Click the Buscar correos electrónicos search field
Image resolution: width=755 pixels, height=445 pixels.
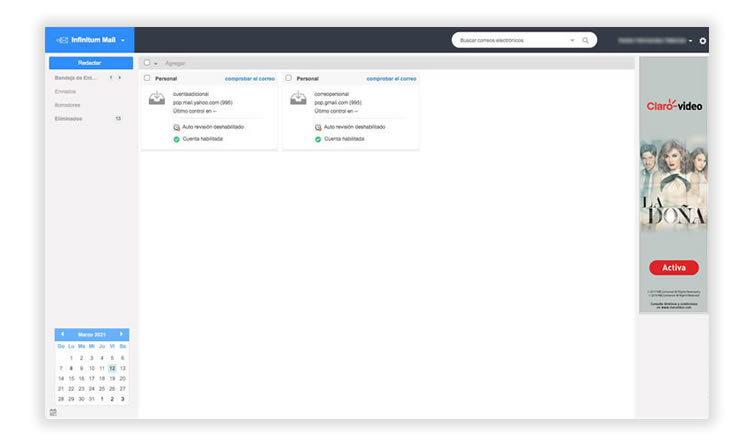click(513, 40)
